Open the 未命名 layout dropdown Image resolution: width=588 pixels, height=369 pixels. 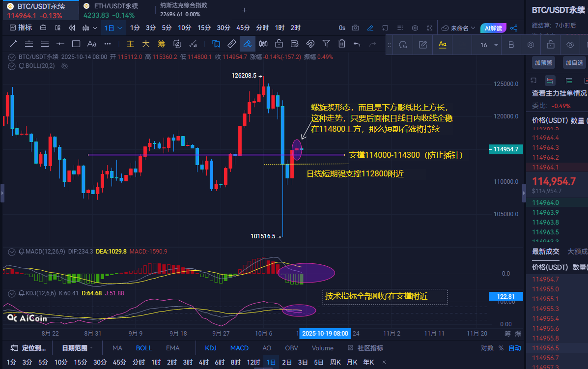point(458,28)
